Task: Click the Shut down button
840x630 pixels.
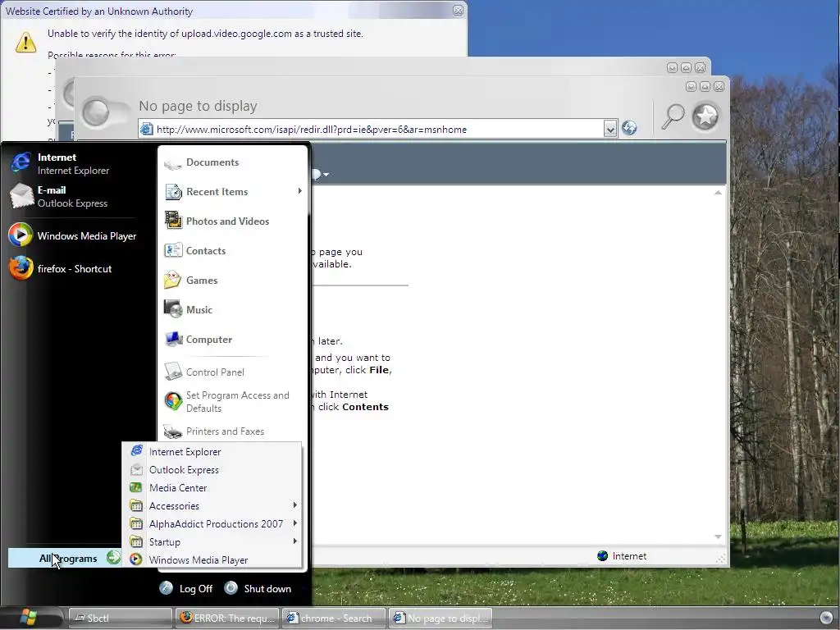Action: [258, 588]
